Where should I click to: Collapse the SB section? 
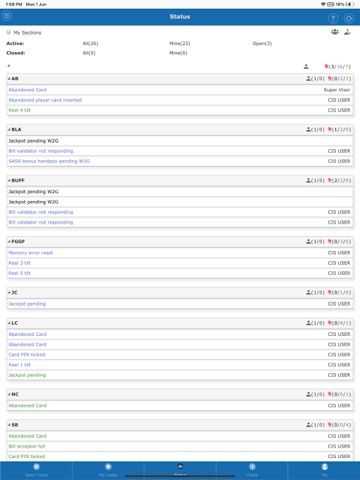point(9,425)
